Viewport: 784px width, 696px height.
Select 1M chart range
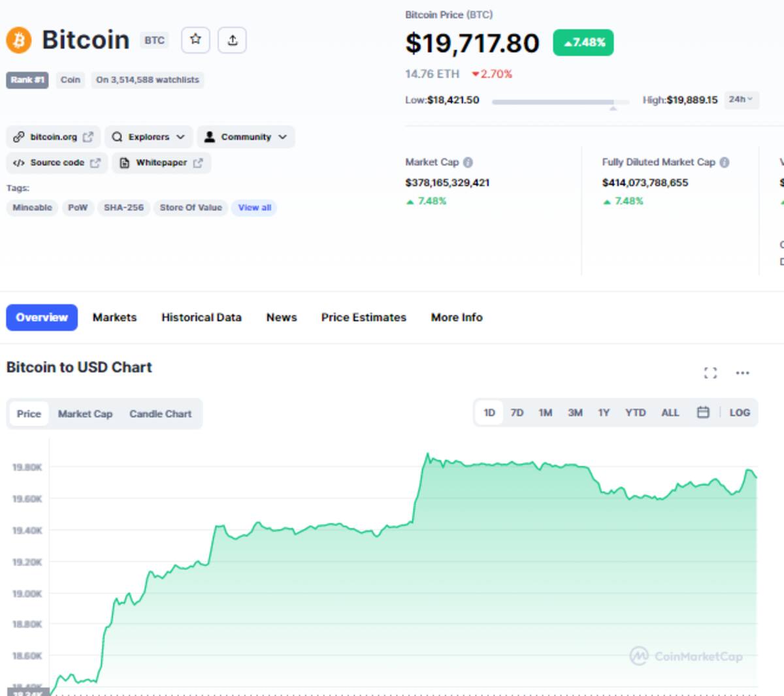pos(545,413)
